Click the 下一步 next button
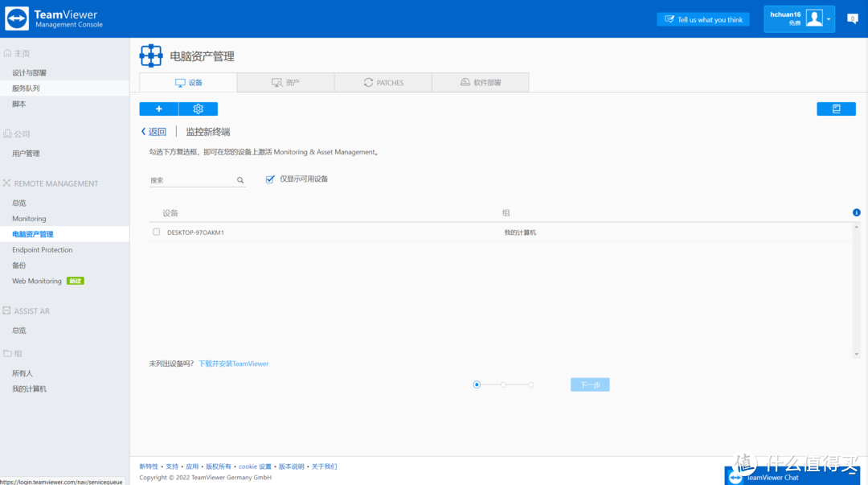The image size is (868, 485). click(590, 384)
